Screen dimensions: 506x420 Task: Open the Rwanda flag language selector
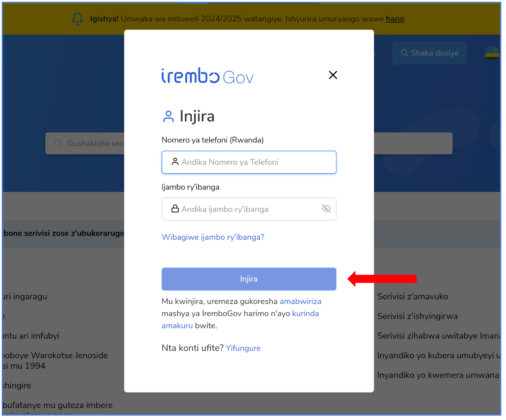[492, 53]
